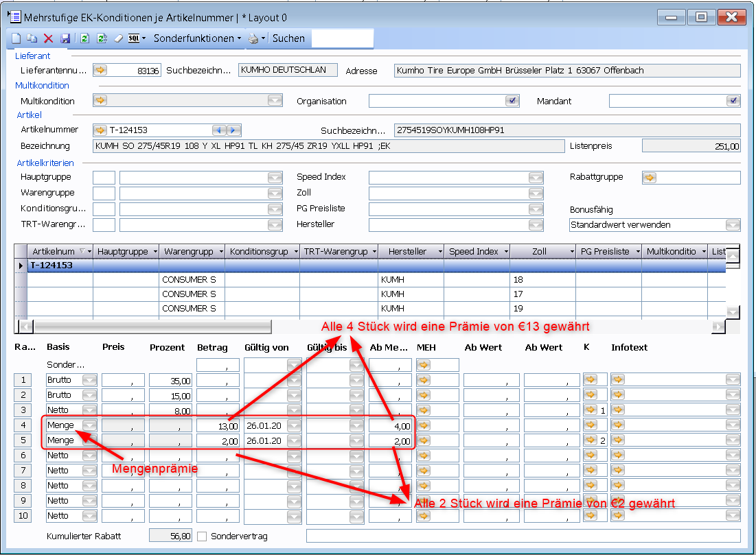This screenshot has height=555, width=756.
Task: Go to next article with right arrow
Action: tap(235, 130)
